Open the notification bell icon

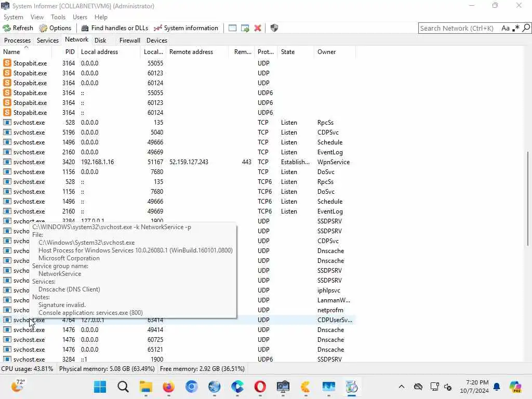tap(497, 387)
